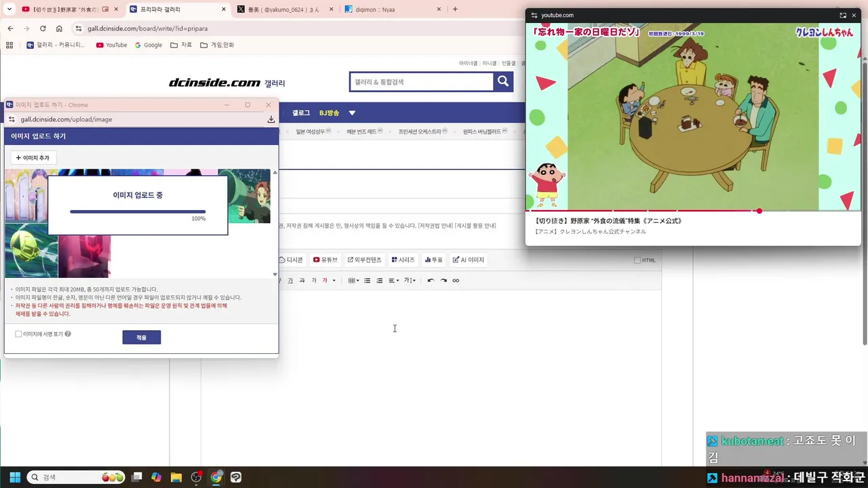The width and height of the screenshot is (868, 488).
Task: Open the dcinside.com 갤러리 logo link
Action: click(226, 83)
